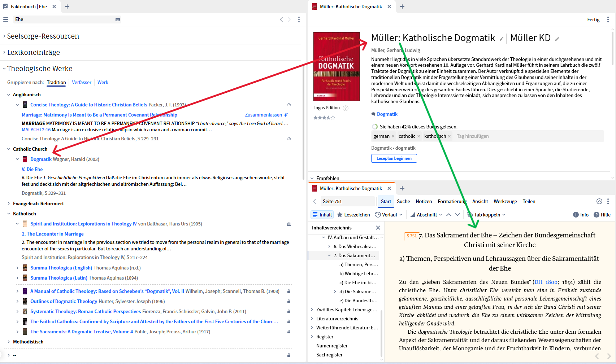This screenshot has width=616, height=364.
Task: Go to next page arrow in reading pane
Action: [x=609, y=356]
